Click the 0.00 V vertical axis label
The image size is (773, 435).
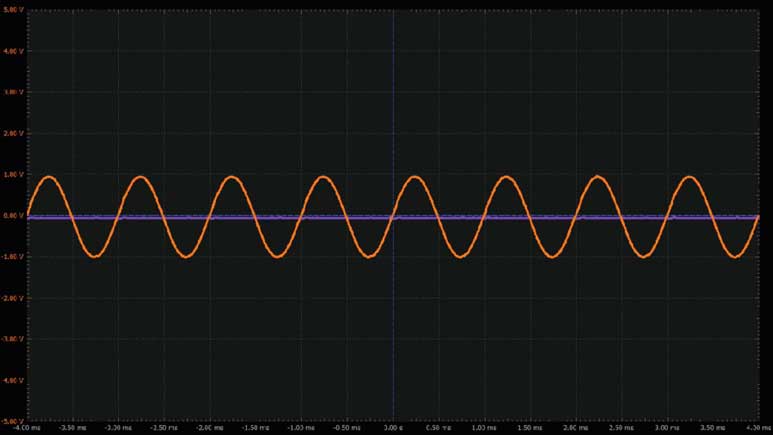(11, 215)
